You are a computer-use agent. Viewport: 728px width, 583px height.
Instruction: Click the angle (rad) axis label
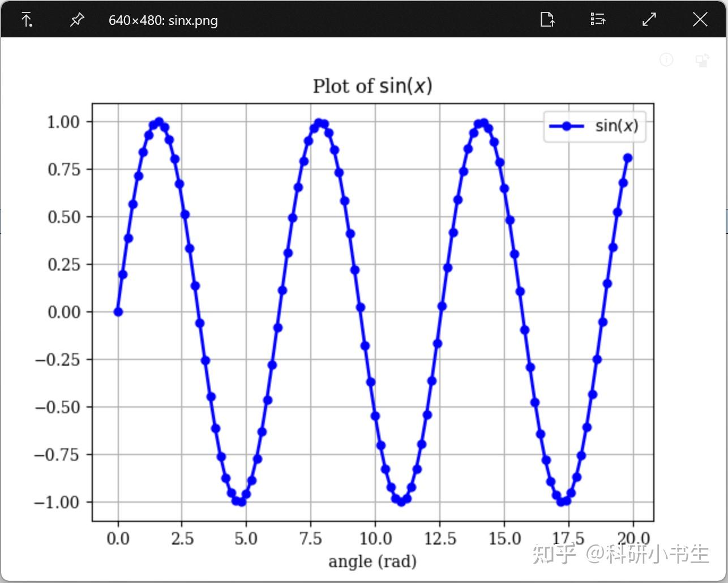372,561
